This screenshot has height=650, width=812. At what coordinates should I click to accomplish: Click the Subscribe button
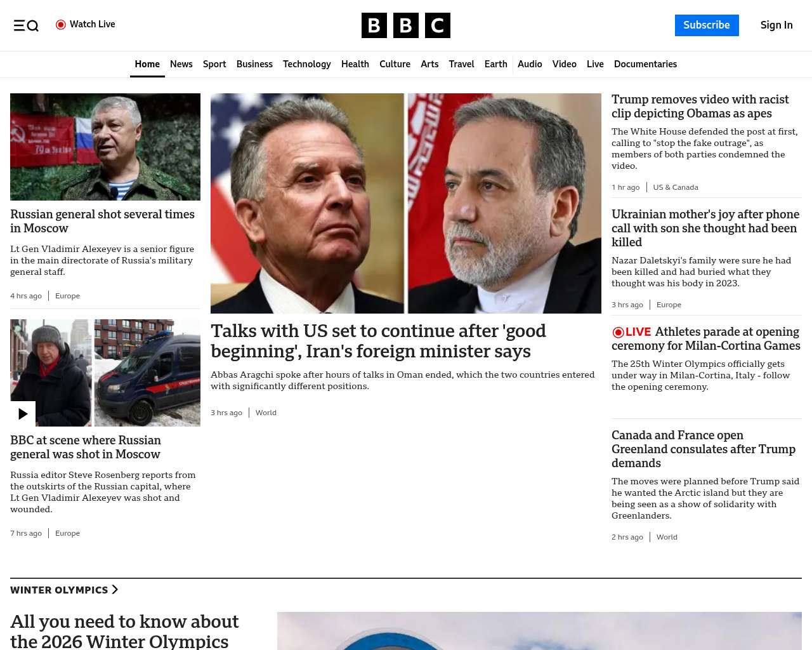coord(707,25)
